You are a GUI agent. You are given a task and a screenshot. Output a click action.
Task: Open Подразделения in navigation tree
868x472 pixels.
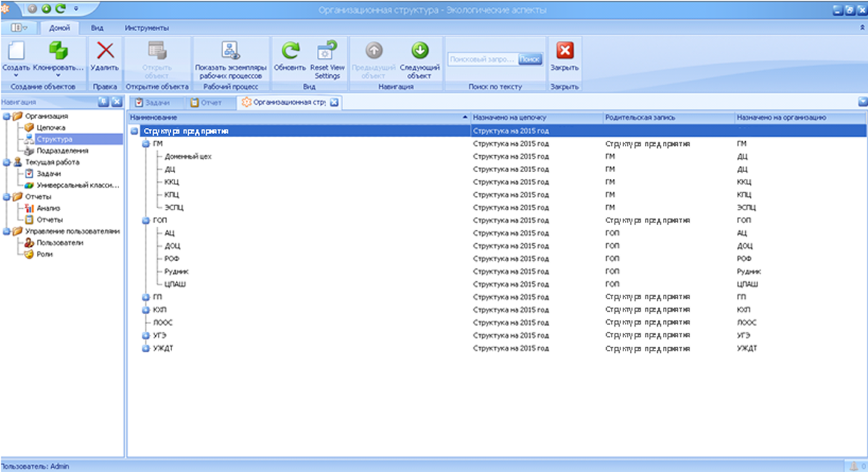pyautogui.click(x=62, y=150)
